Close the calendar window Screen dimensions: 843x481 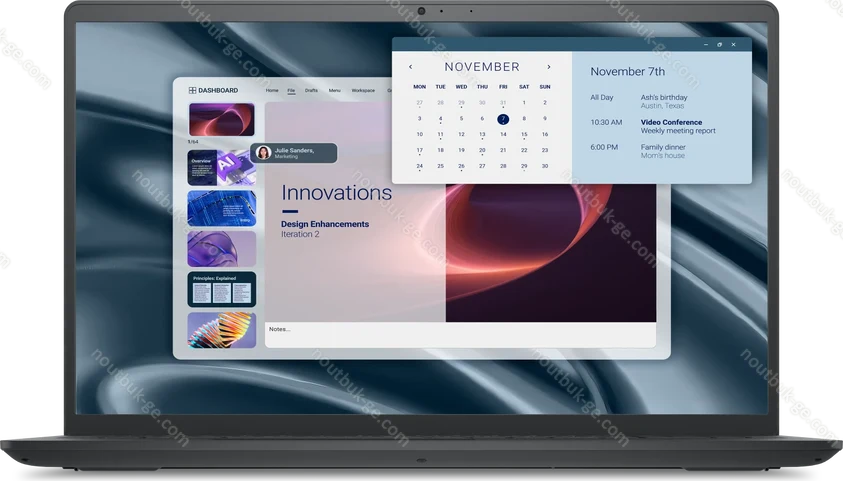734,45
